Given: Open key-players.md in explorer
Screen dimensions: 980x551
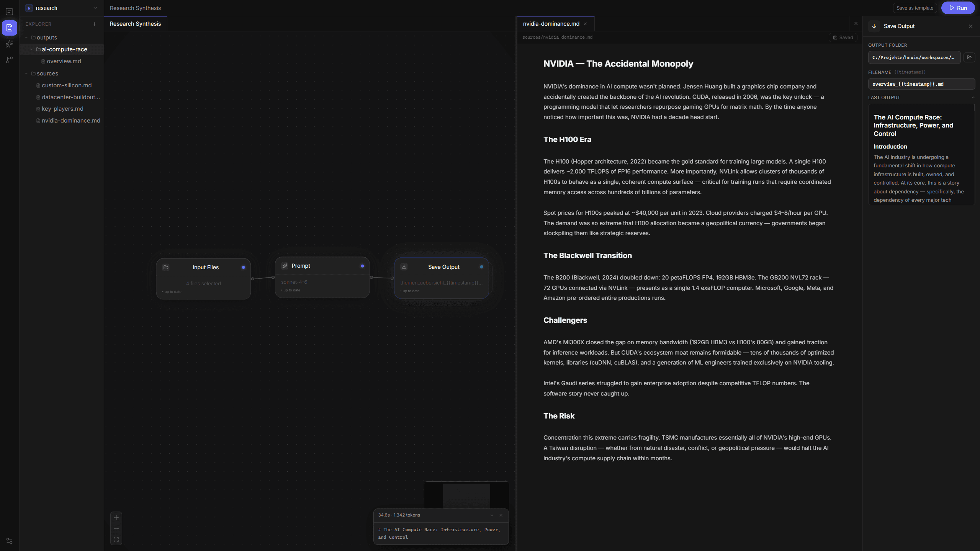Looking at the screenshot, I should coord(62,109).
